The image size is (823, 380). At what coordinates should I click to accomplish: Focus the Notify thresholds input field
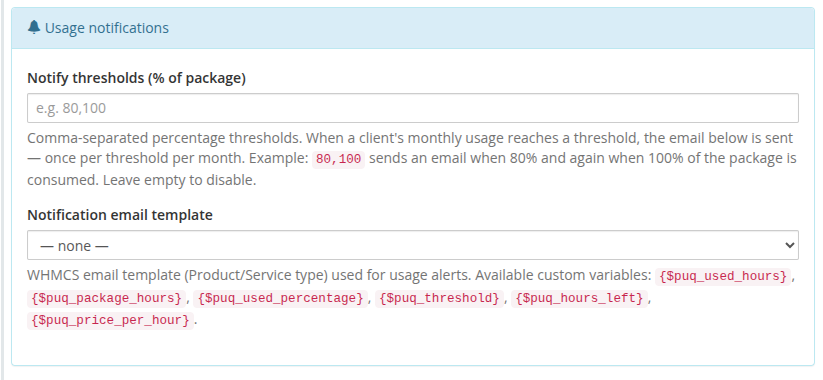pos(413,108)
